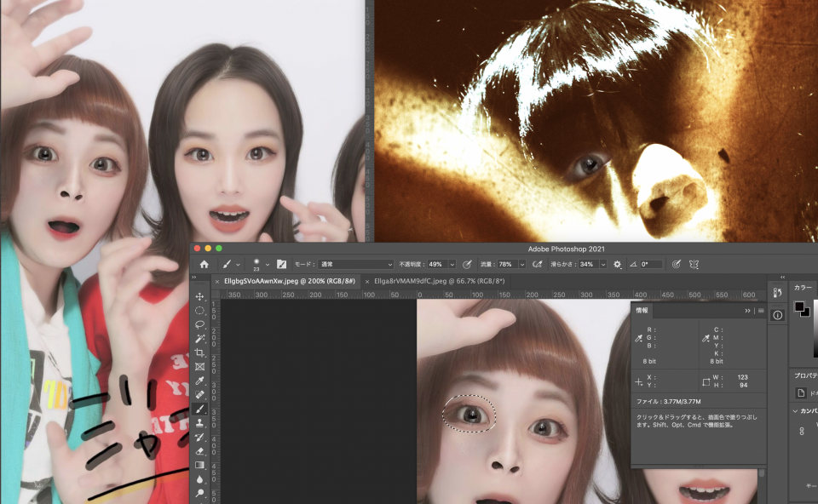The width and height of the screenshot is (818, 504).
Task: Select the Clone Stamp tool
Action: click(x=199, y=423)
